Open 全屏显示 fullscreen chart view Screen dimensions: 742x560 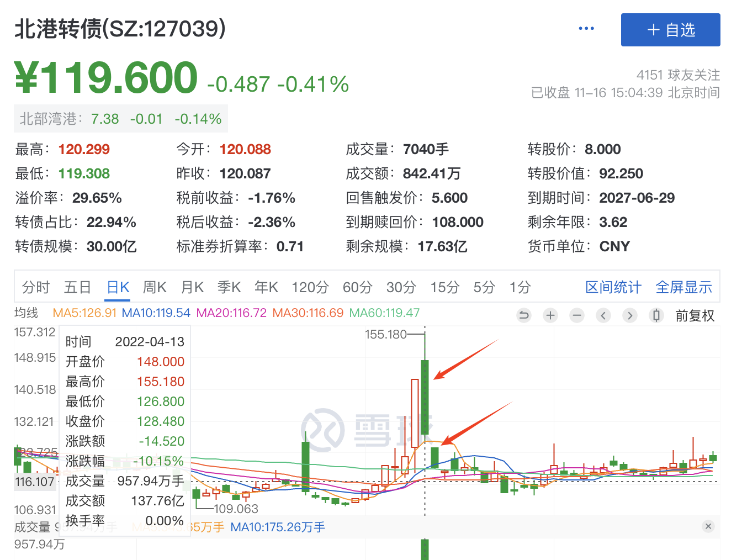click(x=683, y=287)
